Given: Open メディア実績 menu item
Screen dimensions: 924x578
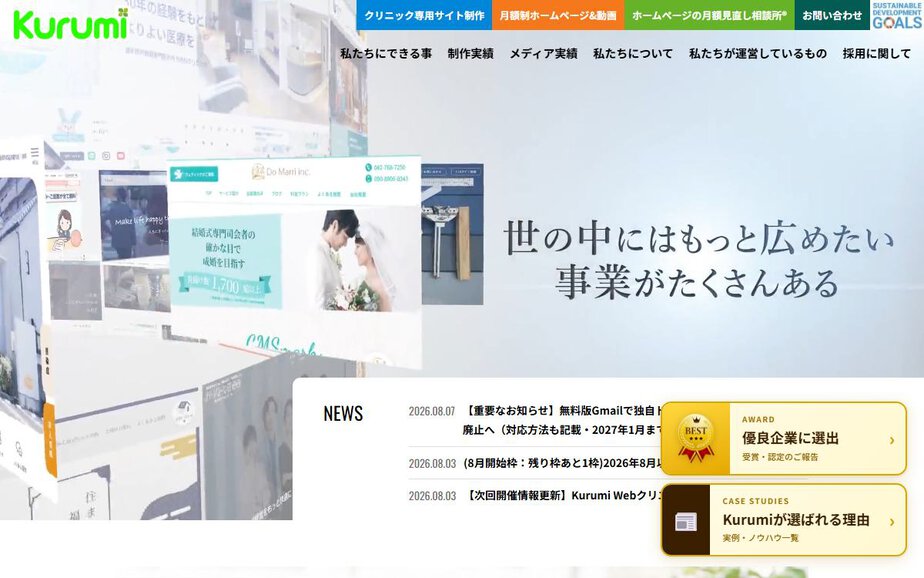Looking at the screenshot, I should tap(543, 54).
